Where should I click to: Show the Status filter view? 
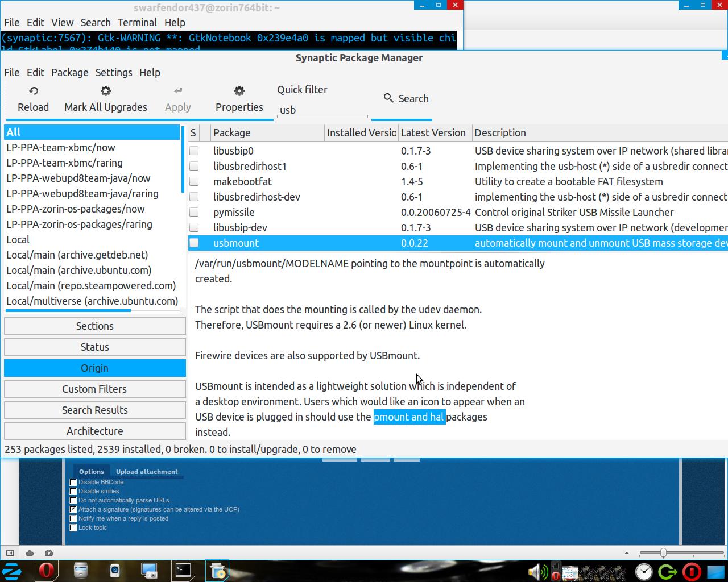95,347
